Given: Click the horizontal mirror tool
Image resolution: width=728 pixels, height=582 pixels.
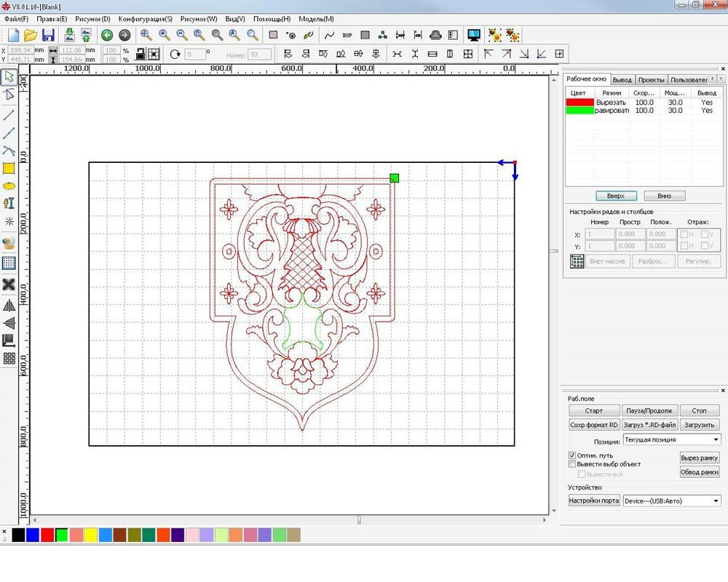Looking at the screenshot, I should coord(9,306).
